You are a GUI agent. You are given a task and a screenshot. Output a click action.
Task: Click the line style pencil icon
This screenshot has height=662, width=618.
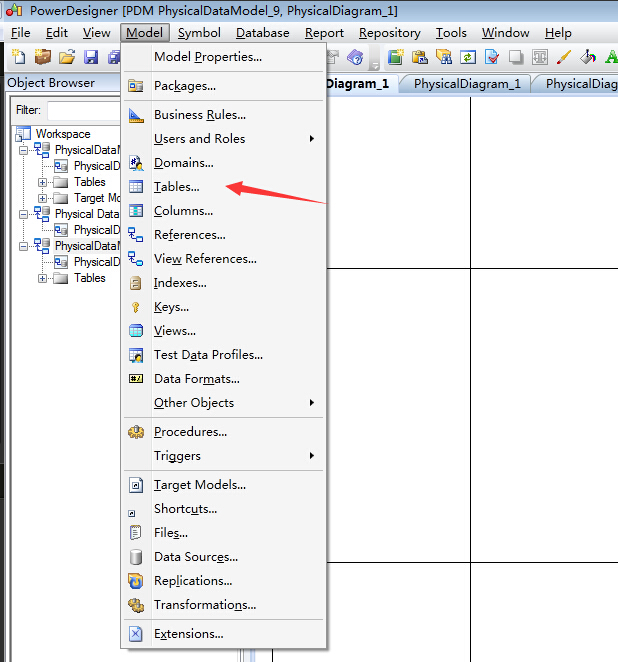click(564, 57)
